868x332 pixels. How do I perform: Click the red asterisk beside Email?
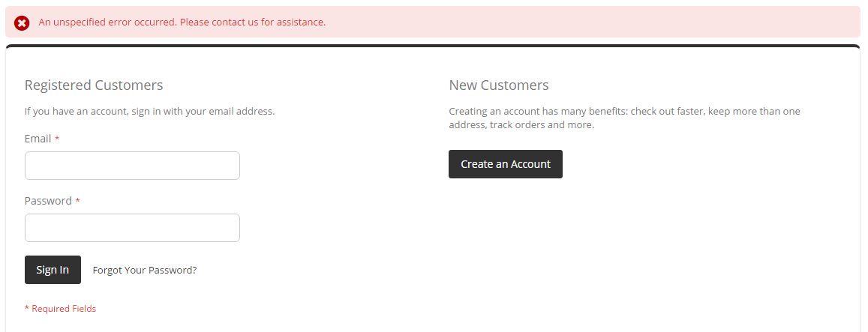(x=57, y=139)
